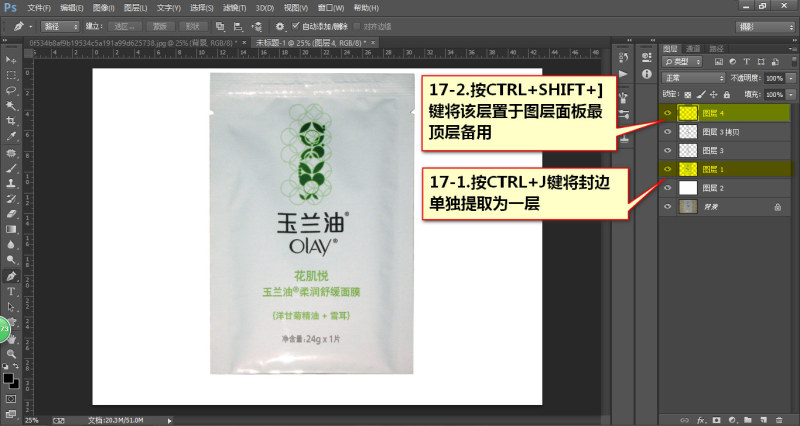Select the Move tool
800x426 pixels.
coord(11,60)
